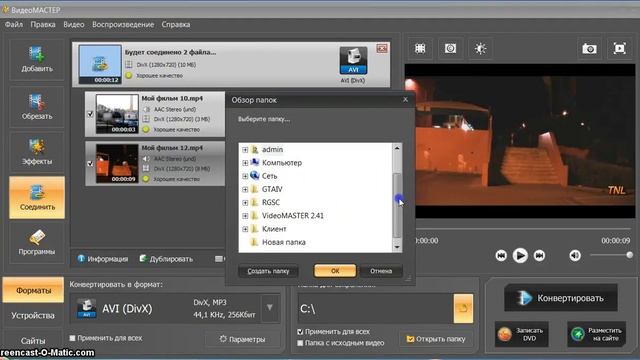Select the Новая папка folder
The image size is (640, 360).
[284, 242]
